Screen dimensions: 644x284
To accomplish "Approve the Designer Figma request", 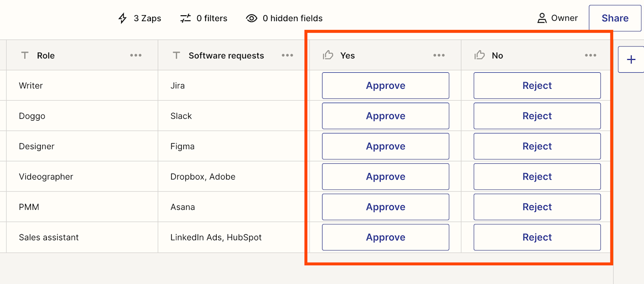I will point(385,146).
